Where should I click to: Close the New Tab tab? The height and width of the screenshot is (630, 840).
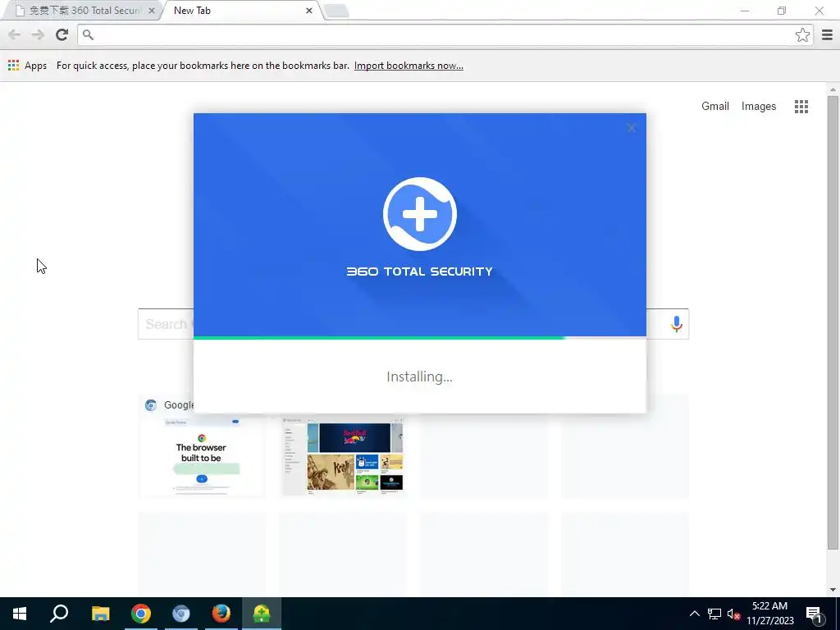tap(308, 11)
